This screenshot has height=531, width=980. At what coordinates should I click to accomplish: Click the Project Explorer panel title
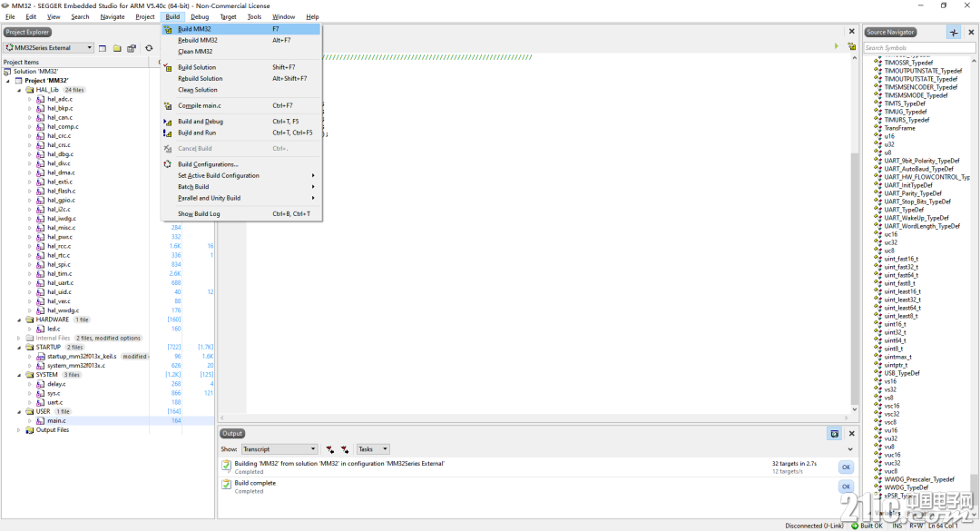[27, 33]
